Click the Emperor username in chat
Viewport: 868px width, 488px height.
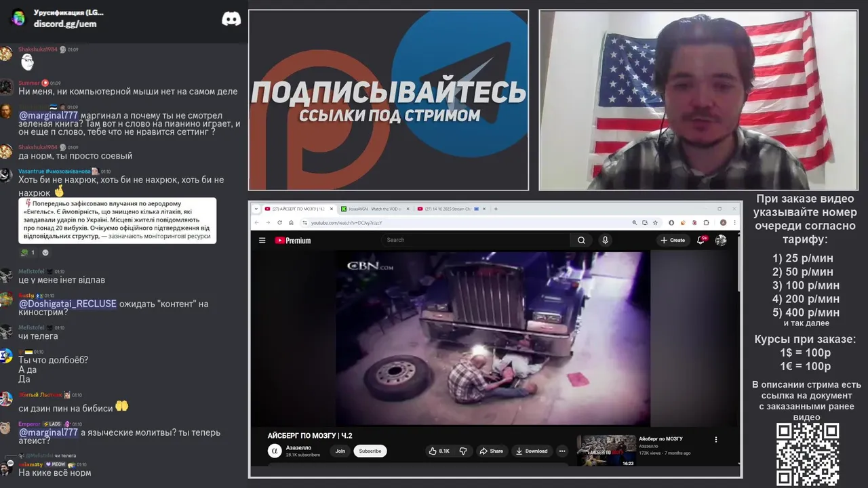tap(30, 424)
